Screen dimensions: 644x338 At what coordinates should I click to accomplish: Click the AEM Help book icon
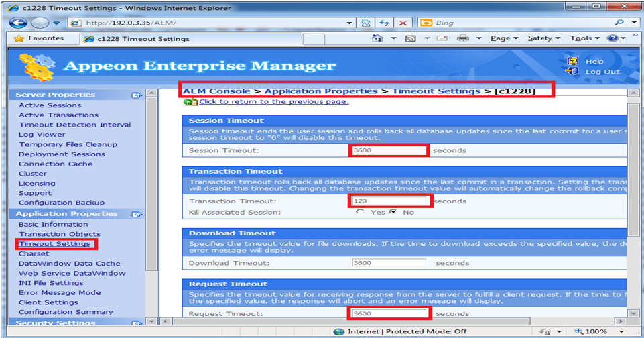pyautogui.click(x=572, y=61)
